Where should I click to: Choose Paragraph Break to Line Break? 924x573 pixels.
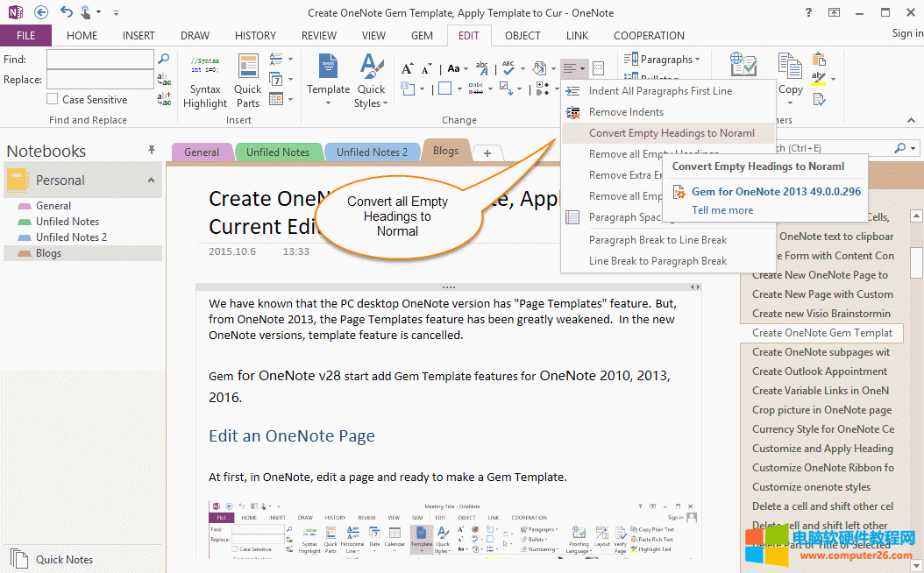pos(657,240)
